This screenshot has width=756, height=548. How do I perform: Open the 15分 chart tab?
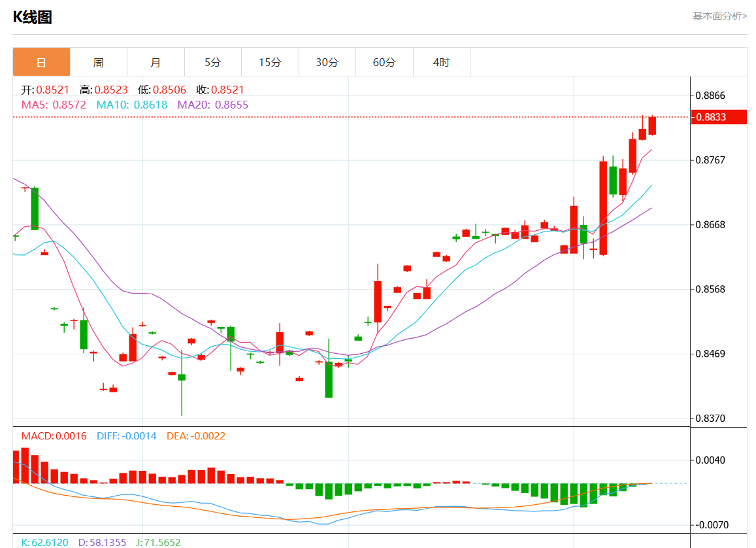pyautogui.click(x=270, y=61)
